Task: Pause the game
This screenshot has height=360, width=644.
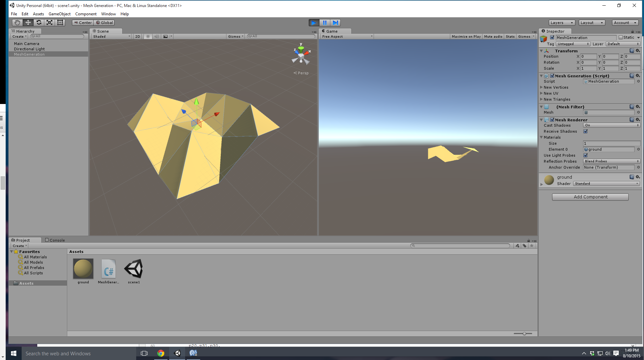Action: click(325, 23)
